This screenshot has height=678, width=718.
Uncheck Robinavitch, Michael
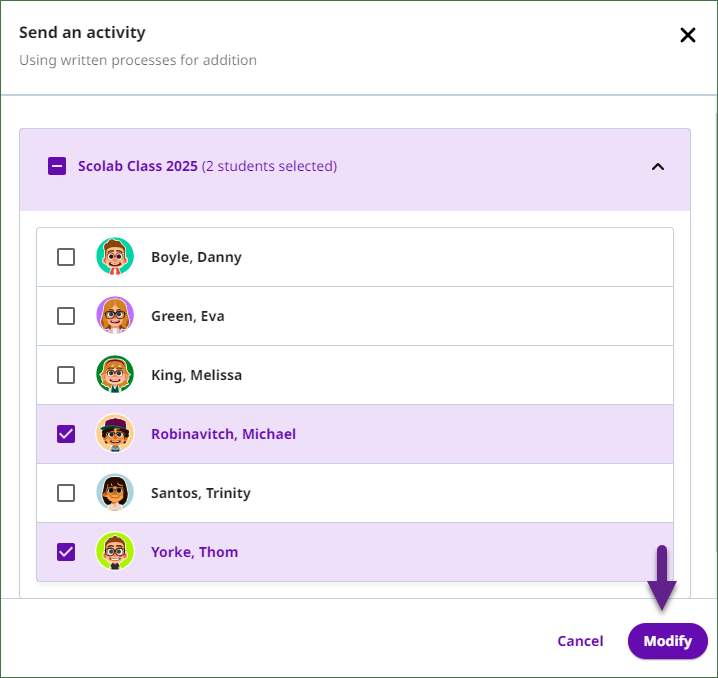tap(66, 434)
